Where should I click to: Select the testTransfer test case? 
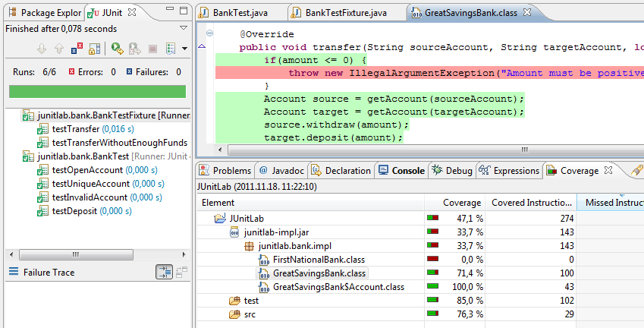[85, 129]
